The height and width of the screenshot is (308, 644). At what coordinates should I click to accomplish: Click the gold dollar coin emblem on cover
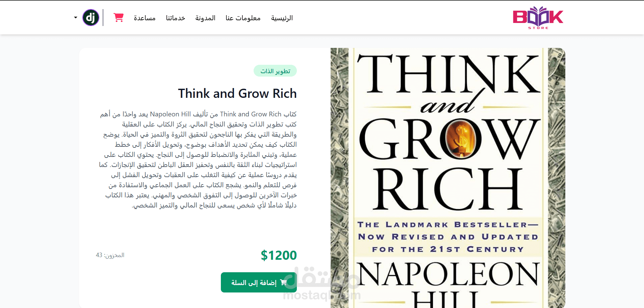coord(461,139)
